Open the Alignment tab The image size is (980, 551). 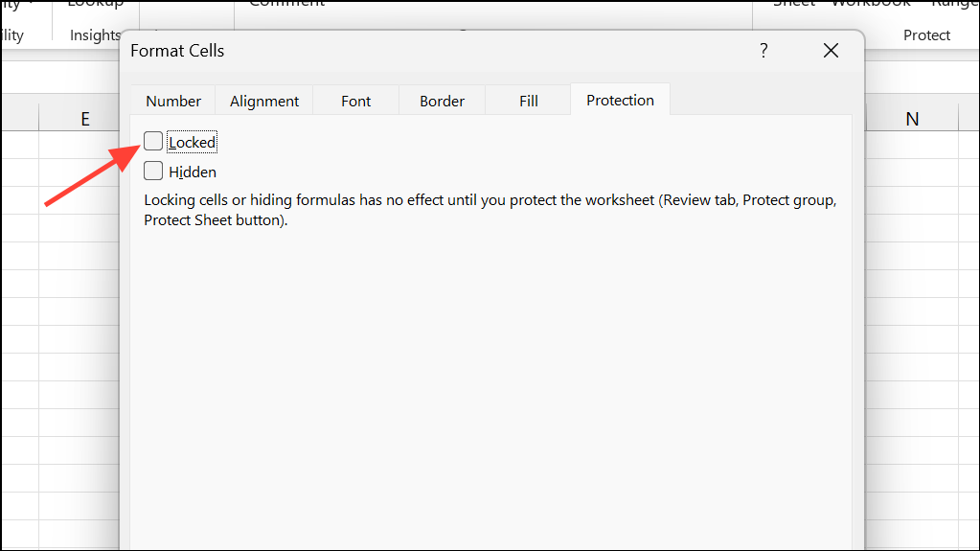coord(264,101)
